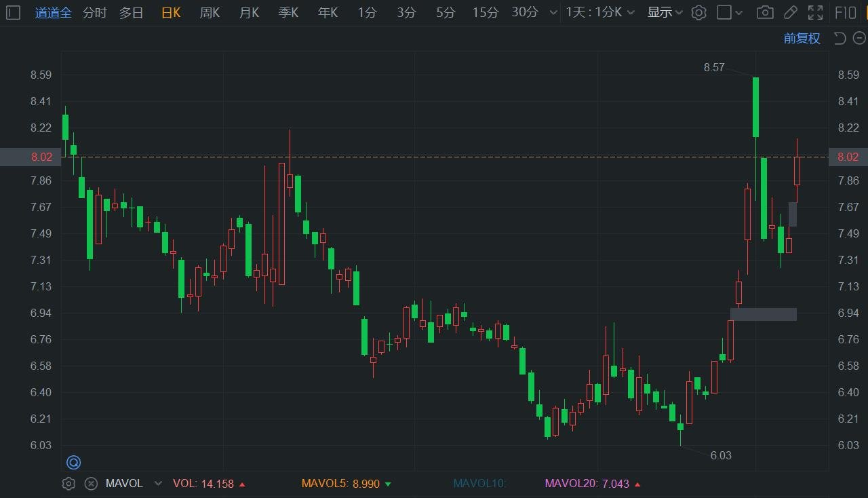Remove the MAVOL indicator with X icon
Image resolution: width=868 pixels, height=498 pixels.
[x=91, y=484]
